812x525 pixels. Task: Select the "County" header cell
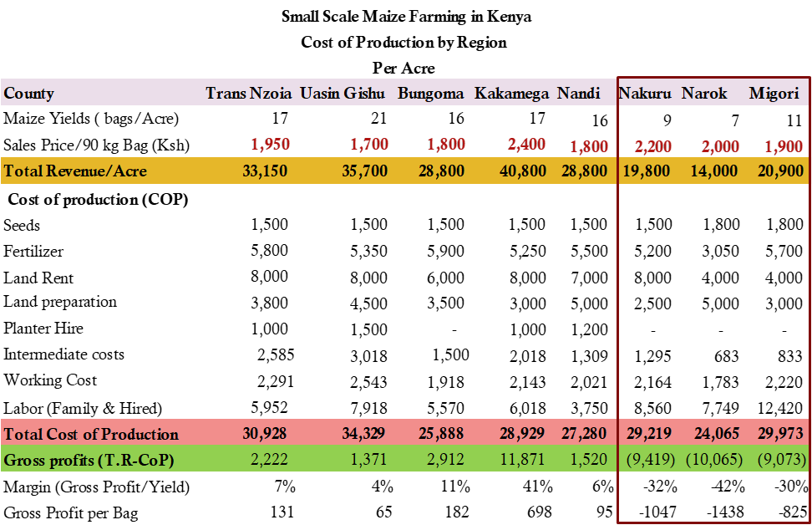[29, 94]
